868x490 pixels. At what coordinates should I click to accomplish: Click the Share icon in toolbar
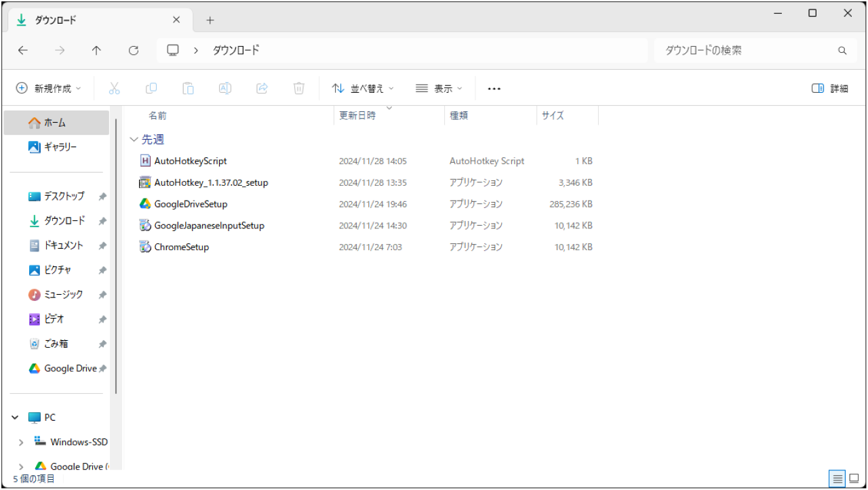(x=262, y=88)
